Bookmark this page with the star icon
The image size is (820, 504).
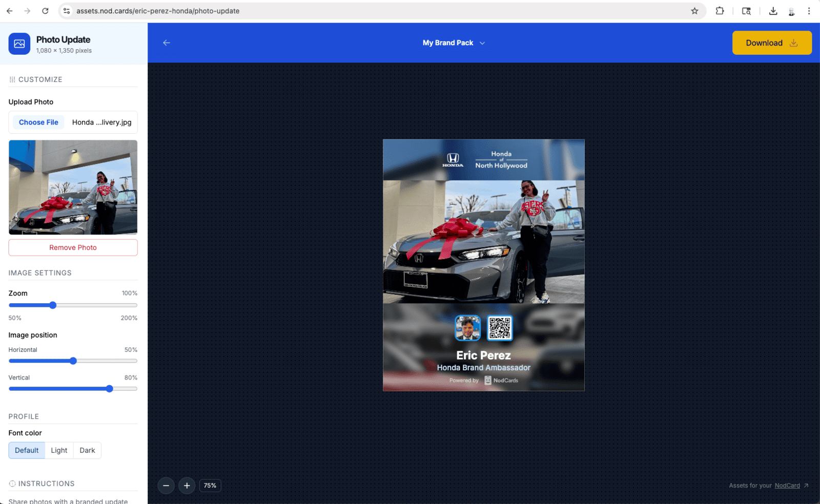(694, 11)
